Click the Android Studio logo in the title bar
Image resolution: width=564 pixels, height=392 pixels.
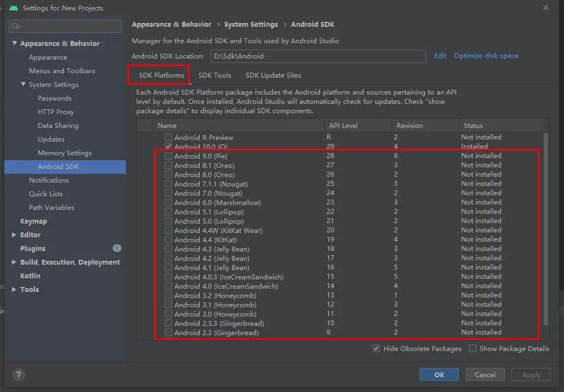point(14,8)
